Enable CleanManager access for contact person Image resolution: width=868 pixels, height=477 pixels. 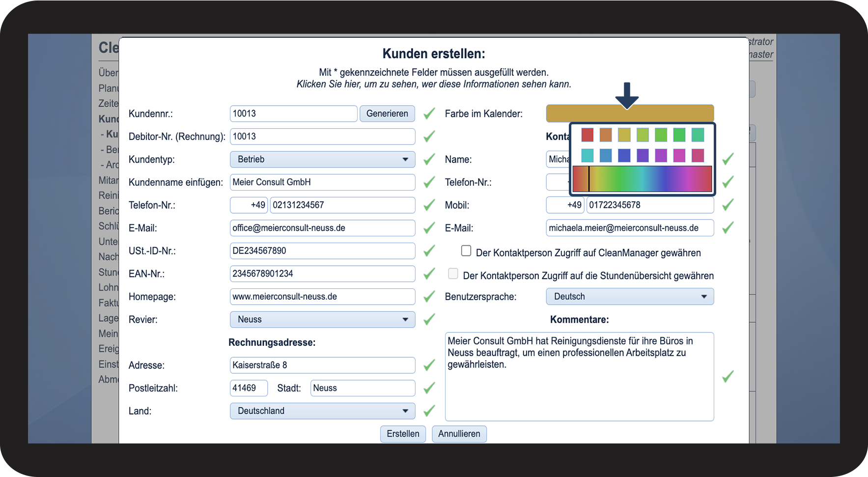(x=466, y=251)
